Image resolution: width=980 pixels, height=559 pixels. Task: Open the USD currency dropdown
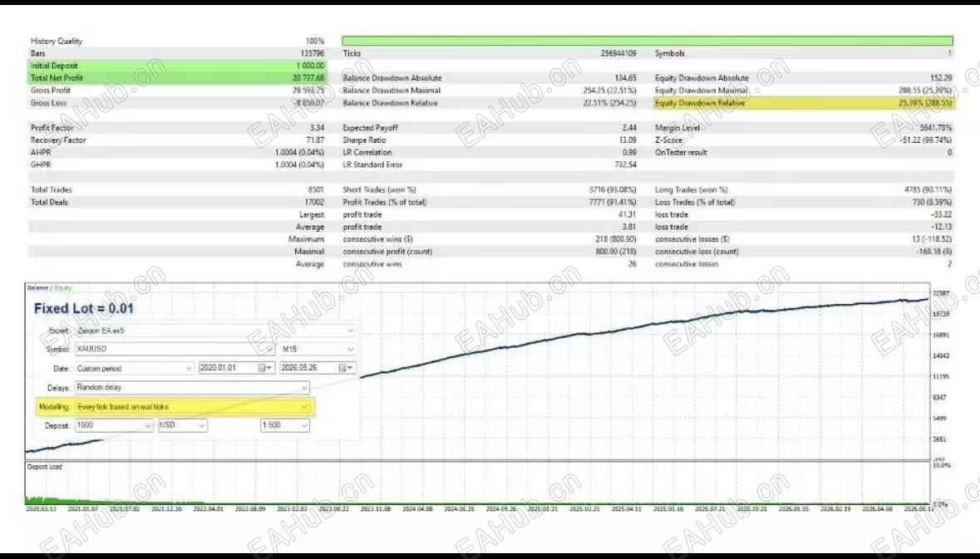point(202,425)
